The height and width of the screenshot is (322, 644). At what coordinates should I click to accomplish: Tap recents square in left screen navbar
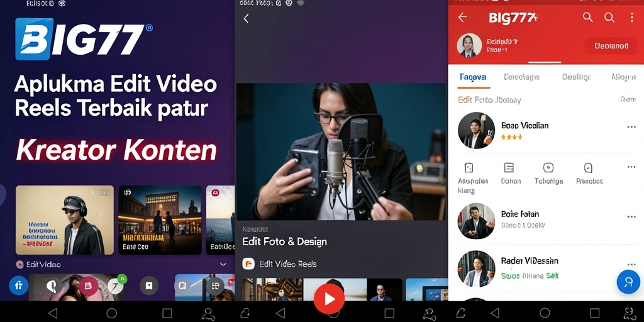(167, 313)
